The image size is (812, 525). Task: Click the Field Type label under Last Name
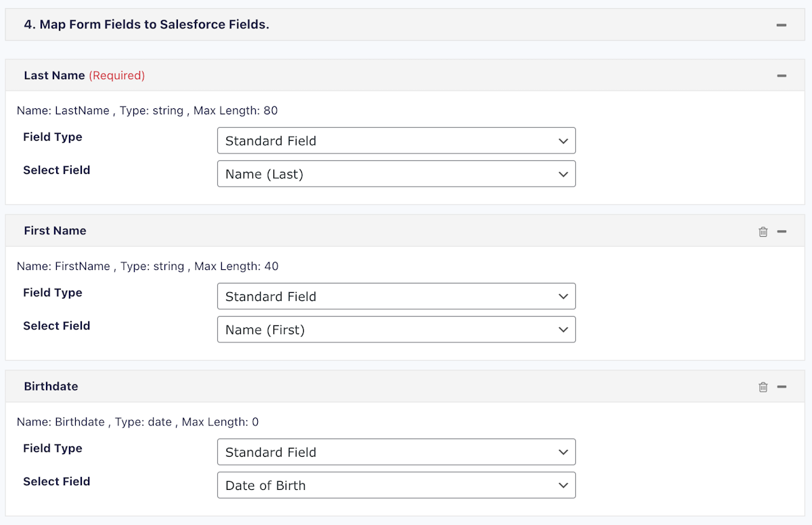(x=53, y=137)
